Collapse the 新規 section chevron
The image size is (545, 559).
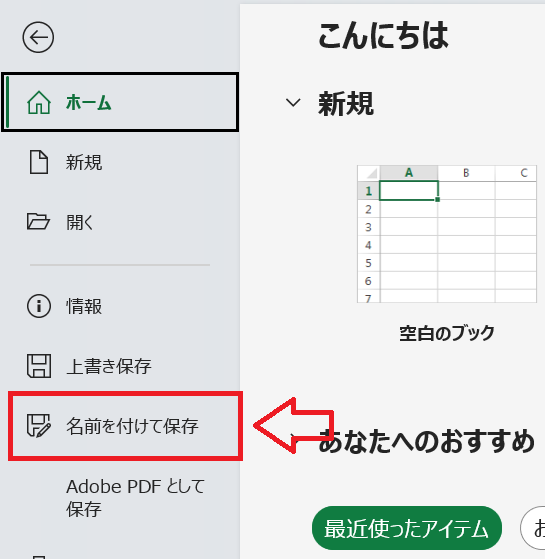(293, 103)
